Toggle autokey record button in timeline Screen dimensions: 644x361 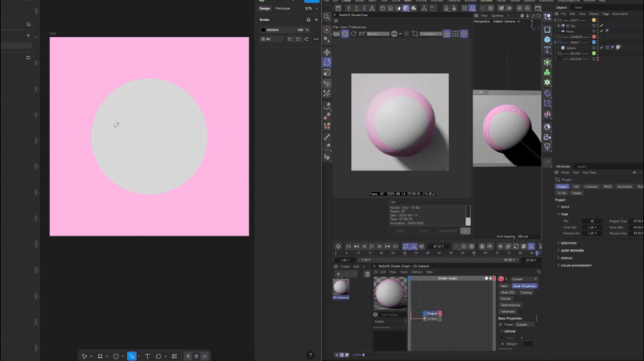pos(464,246)
